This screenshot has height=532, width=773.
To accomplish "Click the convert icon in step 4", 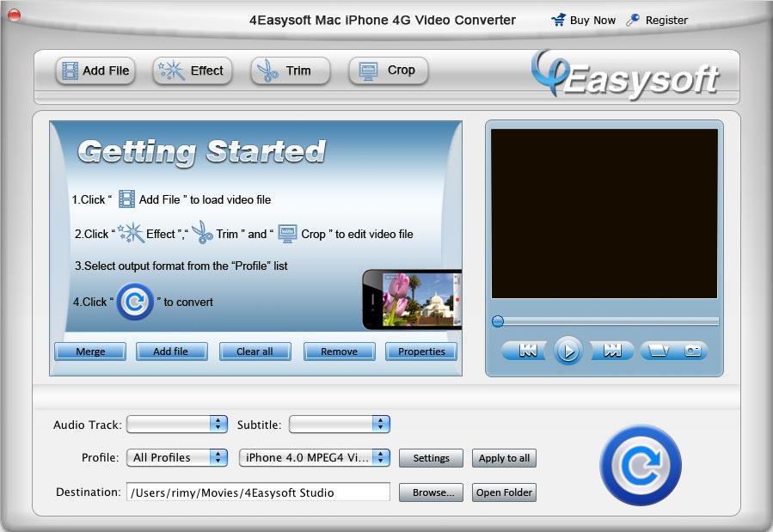I will tap(135, 302).
